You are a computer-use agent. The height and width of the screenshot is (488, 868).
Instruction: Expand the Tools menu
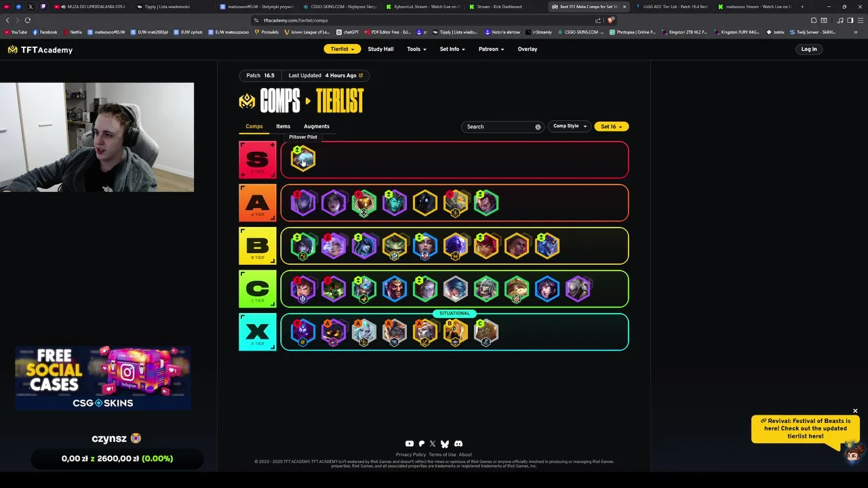pyautogui.click(x=416, y=49)
